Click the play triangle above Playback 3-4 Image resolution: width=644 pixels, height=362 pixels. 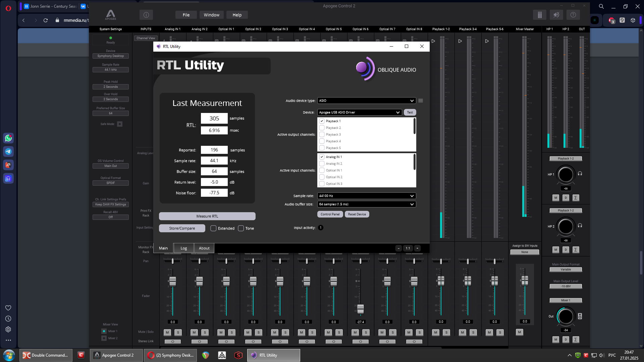[460, 41]
